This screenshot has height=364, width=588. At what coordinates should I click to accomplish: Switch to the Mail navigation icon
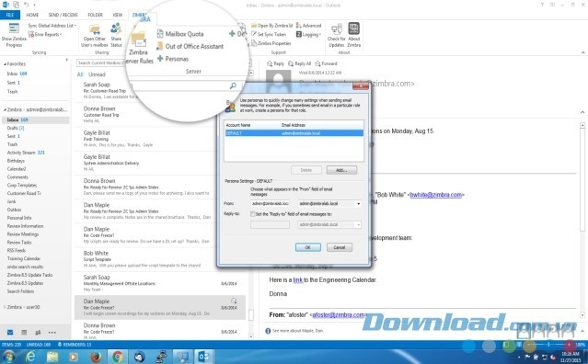[10, 332]
